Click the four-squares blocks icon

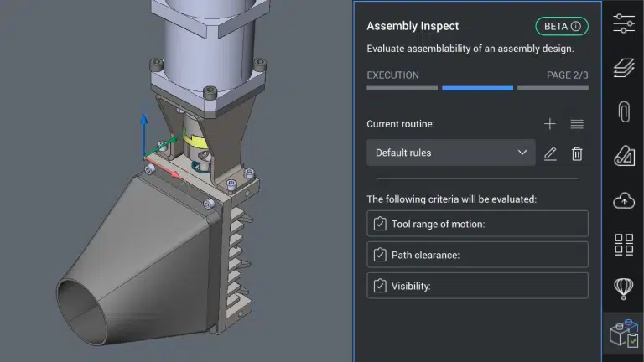[x=624, y=245]
